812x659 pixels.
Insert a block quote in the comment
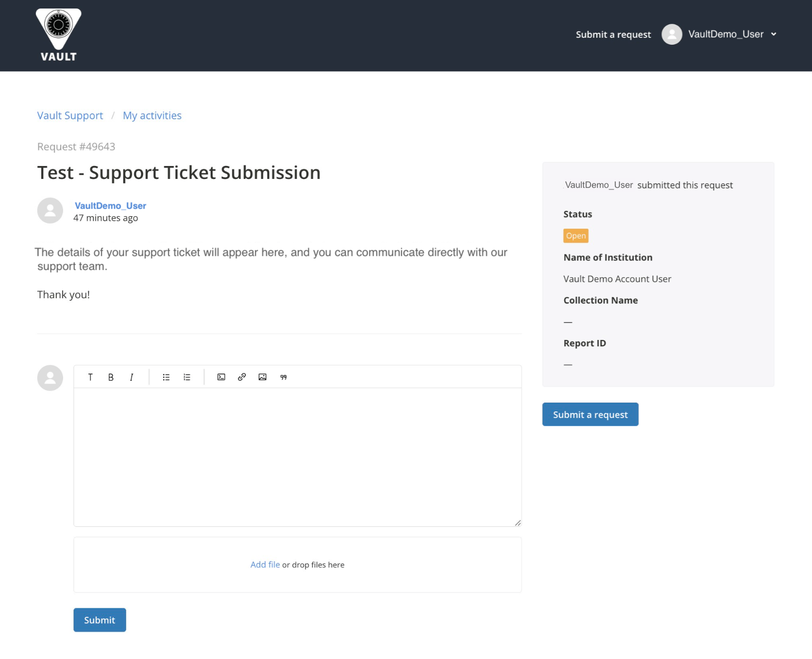[284, 377]
